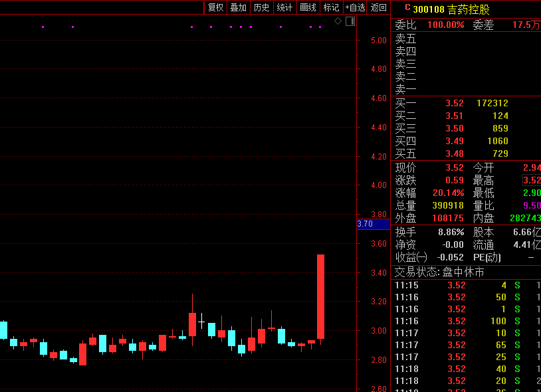Open the 历史 history view
541x392 pixels.
(x=261, y=7)
